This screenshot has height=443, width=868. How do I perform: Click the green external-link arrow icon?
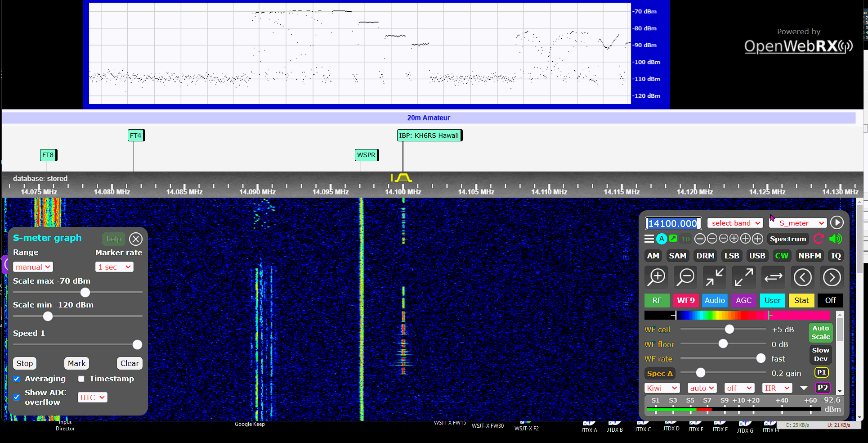[673, 239]
